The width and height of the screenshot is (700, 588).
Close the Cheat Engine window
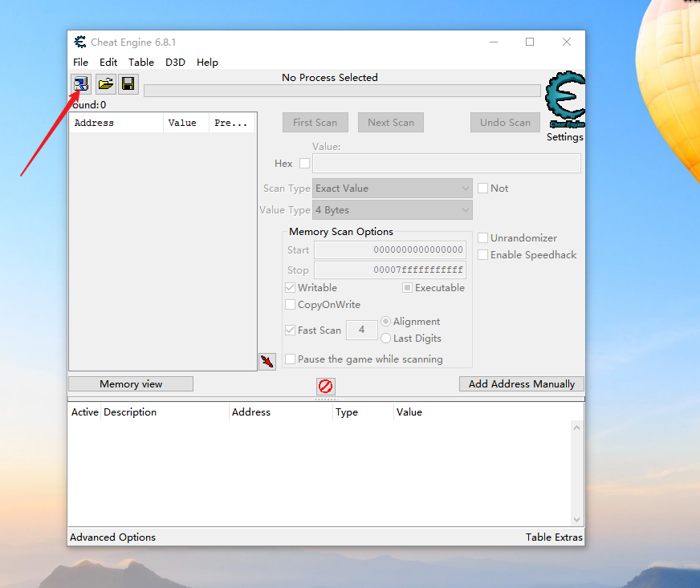click(567, 42)
